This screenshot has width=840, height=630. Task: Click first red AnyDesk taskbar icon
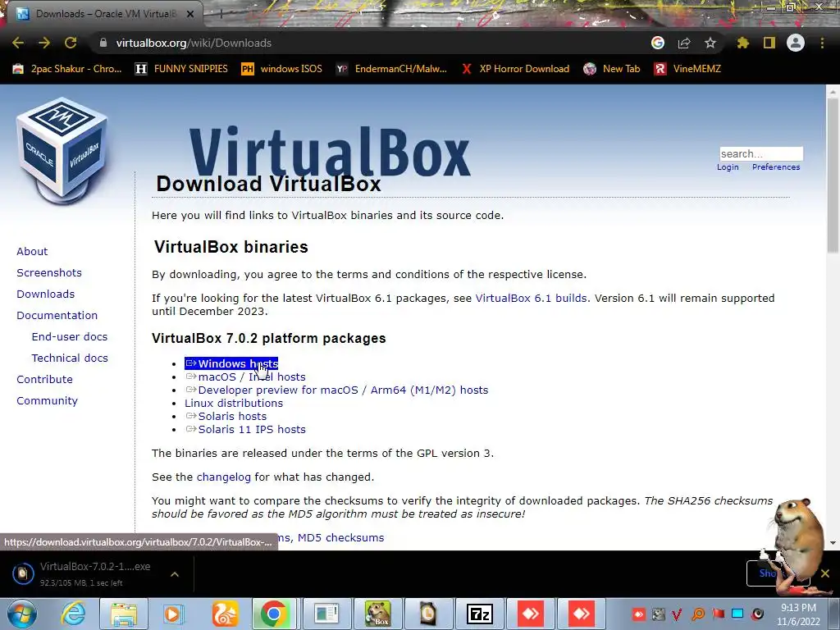[531, 614]
